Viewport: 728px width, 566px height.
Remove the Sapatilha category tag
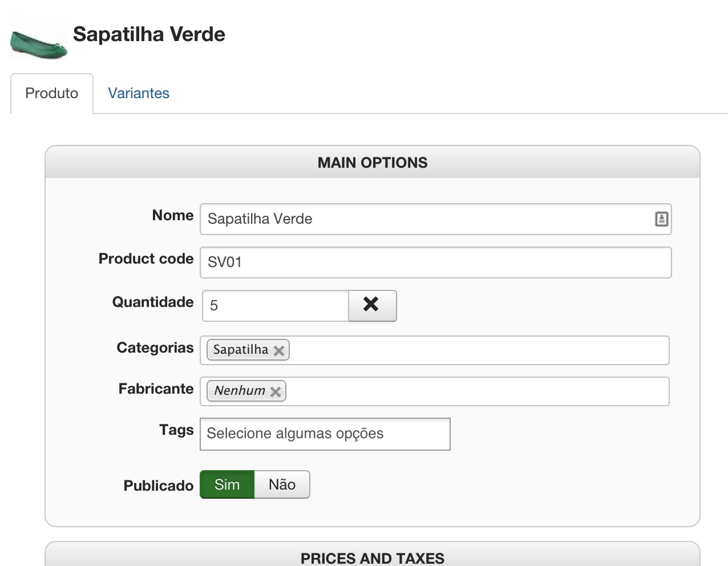point(279,350)
